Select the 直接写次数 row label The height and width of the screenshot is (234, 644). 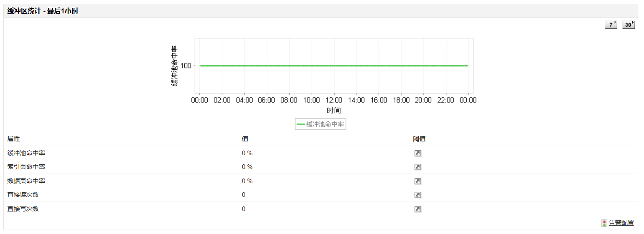pos(23,209)
